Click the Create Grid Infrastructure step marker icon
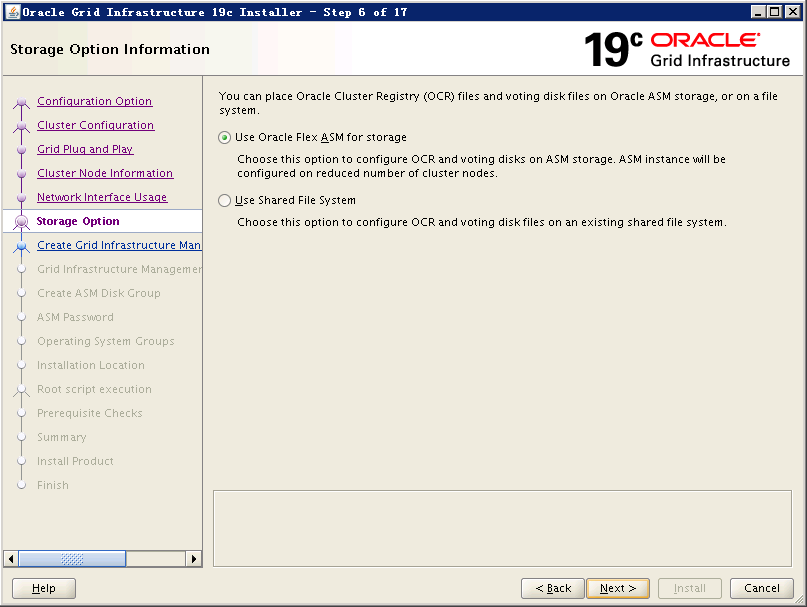This screenshot has height=607, width=807. [21, 247]
